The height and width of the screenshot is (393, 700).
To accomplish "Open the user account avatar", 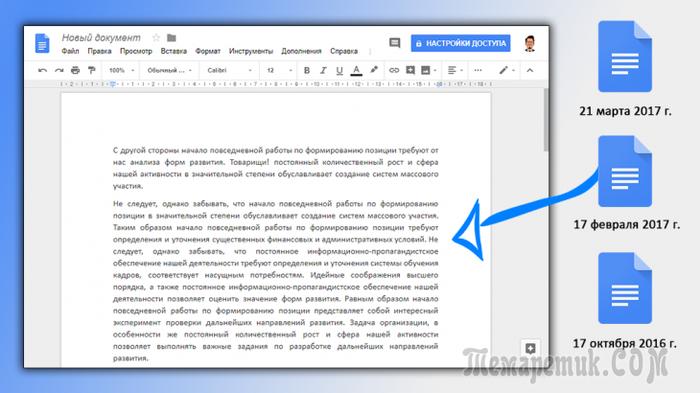I will (530, 43).
